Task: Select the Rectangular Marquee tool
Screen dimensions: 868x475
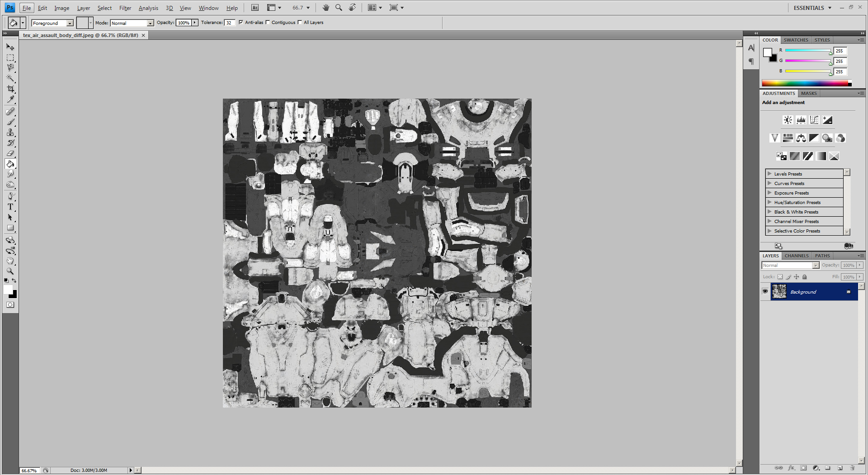Action: pyautogui.click(x=10, y=57)
